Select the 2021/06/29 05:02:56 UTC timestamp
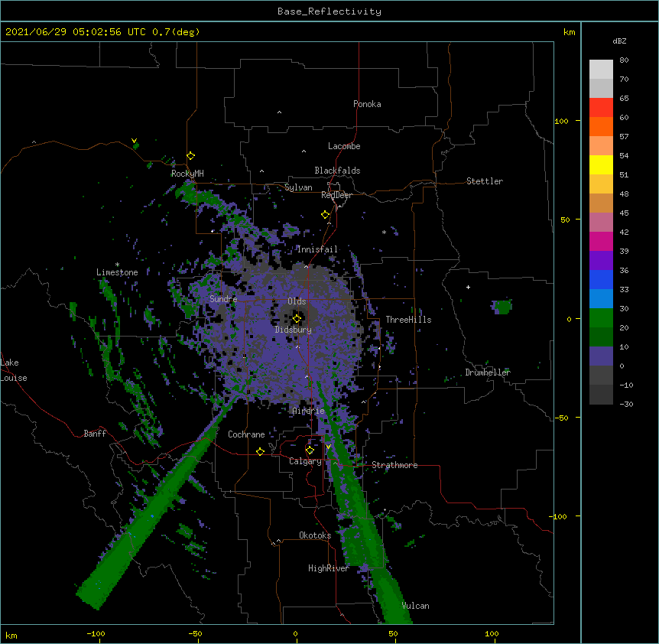Screen dimensions: 659x644 click(76, 32)
